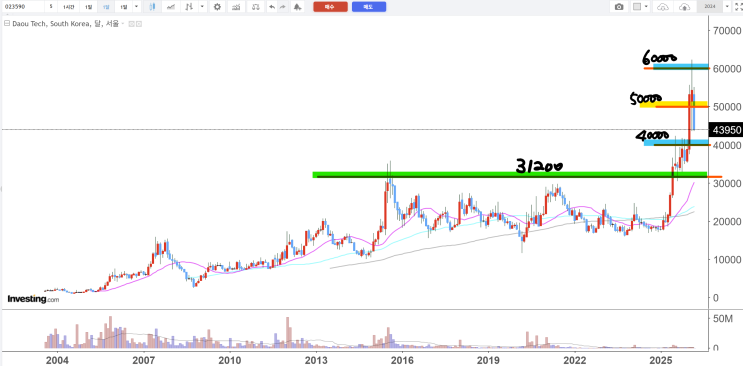The width and height of the screenshot is (743, 366).
Task: Click the 50000 price axis label
Action: (727, 107)
